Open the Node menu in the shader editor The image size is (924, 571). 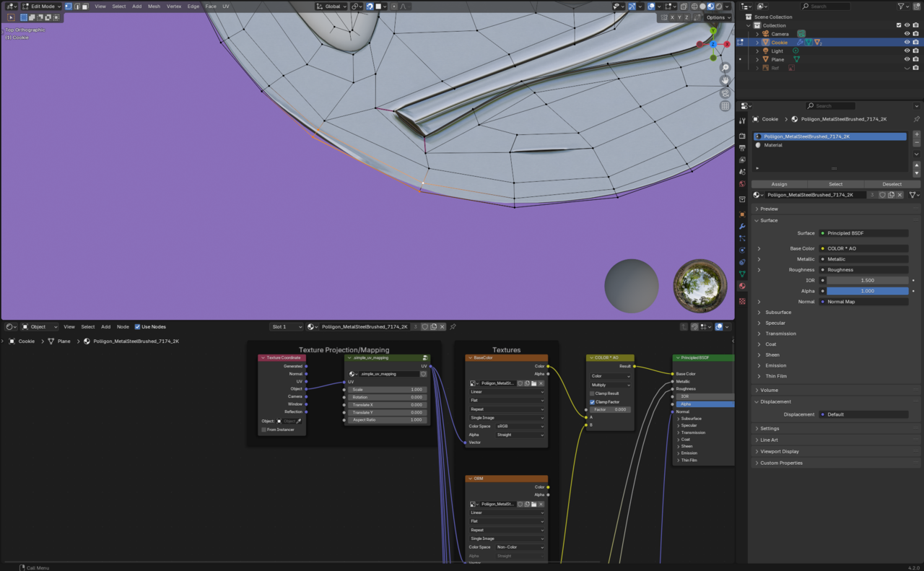point(123,327)
